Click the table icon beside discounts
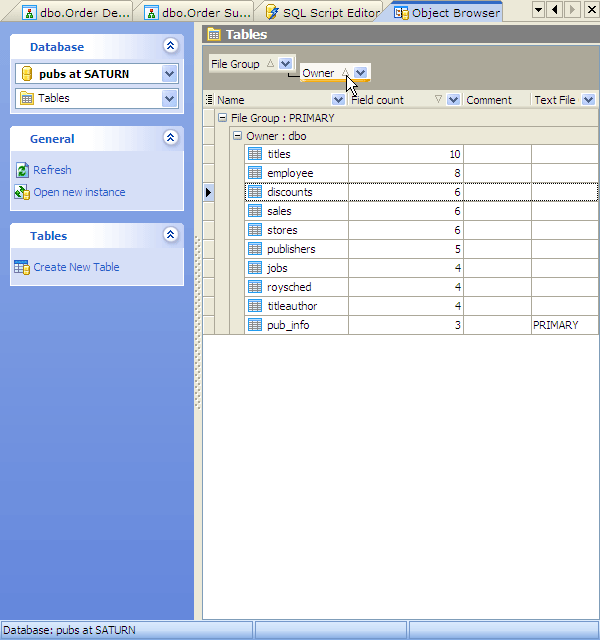 coord(255,192)
